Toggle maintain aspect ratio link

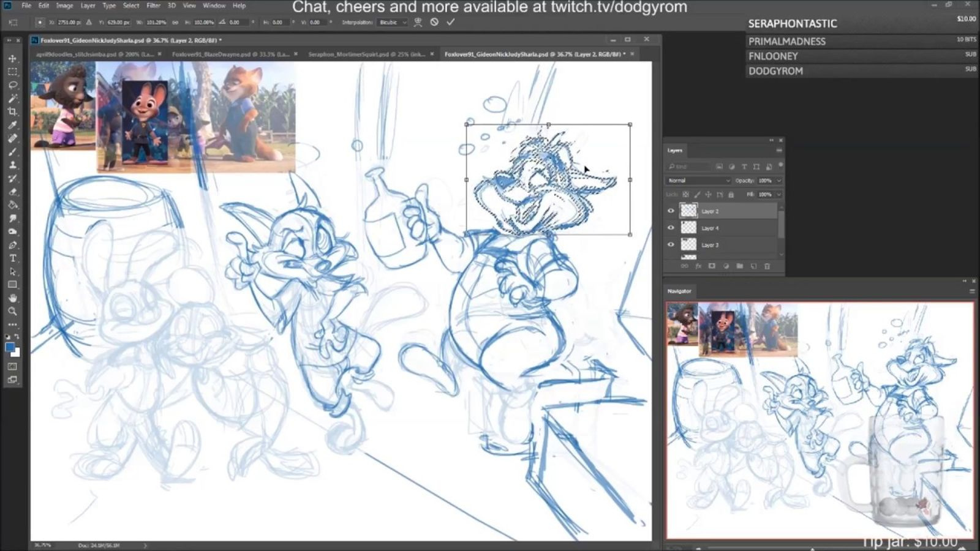click(x=175, y=22)
